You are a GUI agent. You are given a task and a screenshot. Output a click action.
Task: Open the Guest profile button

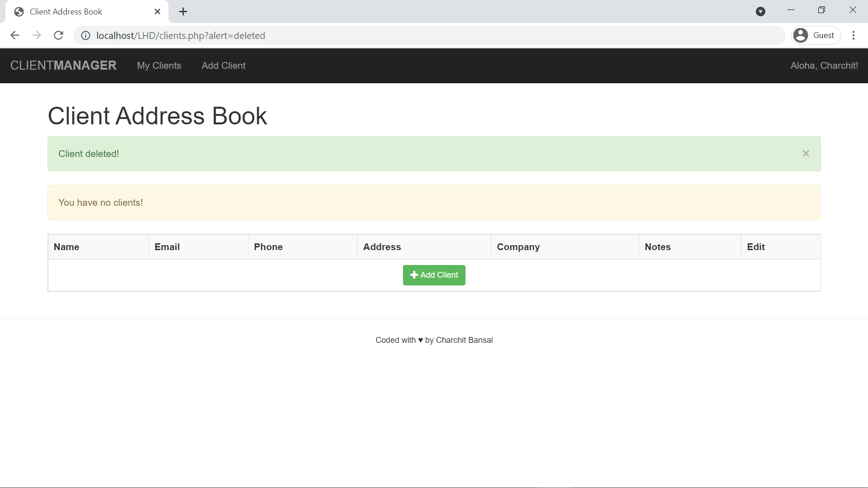click(816, 35)
